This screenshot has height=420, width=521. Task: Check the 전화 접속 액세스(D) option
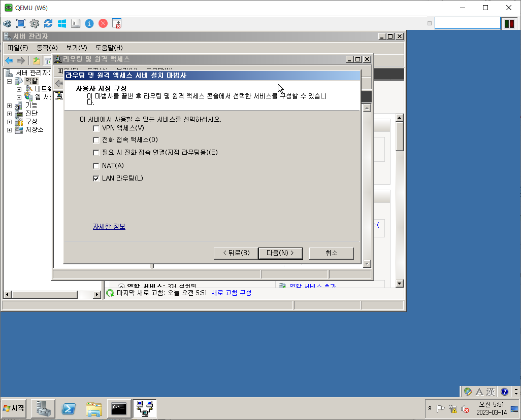pos(96,140)
